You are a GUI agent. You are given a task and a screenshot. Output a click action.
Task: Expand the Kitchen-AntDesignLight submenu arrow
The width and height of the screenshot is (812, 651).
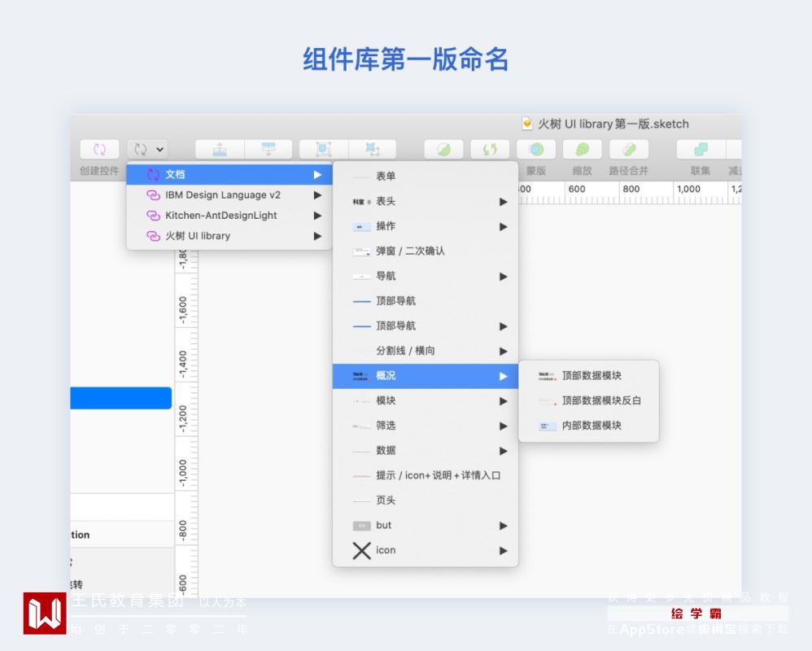point(317,216)
